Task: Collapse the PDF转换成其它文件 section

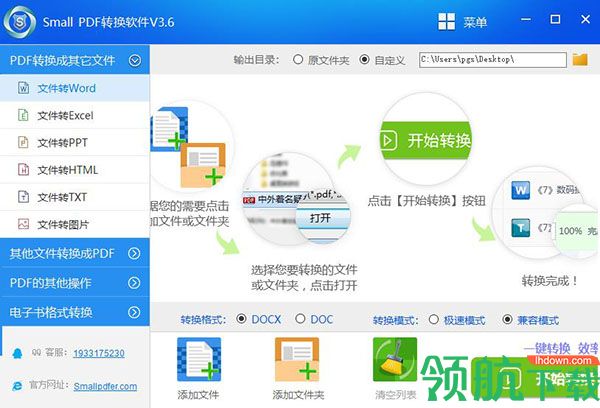Action: coord(135,60)
